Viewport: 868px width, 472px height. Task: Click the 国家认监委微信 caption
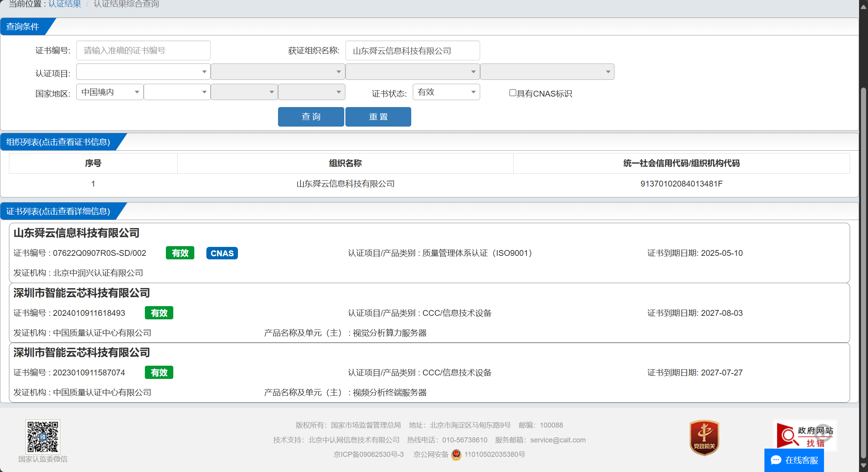43,459
